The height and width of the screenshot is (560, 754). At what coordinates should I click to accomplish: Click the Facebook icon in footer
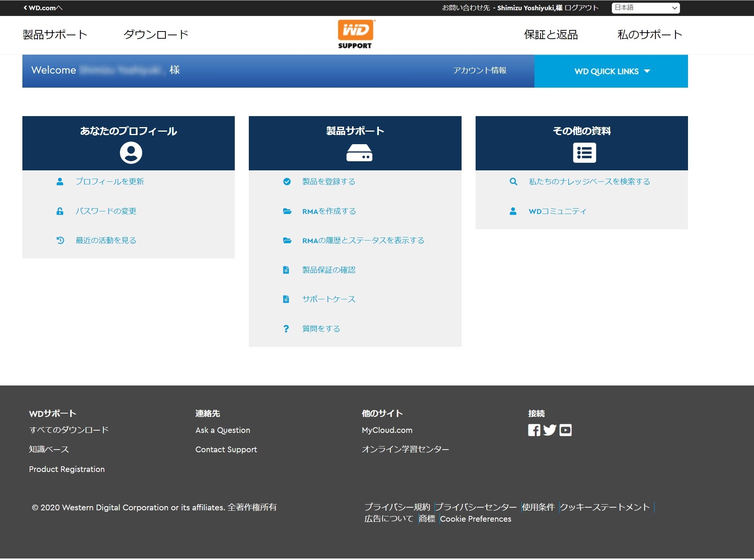534,430
